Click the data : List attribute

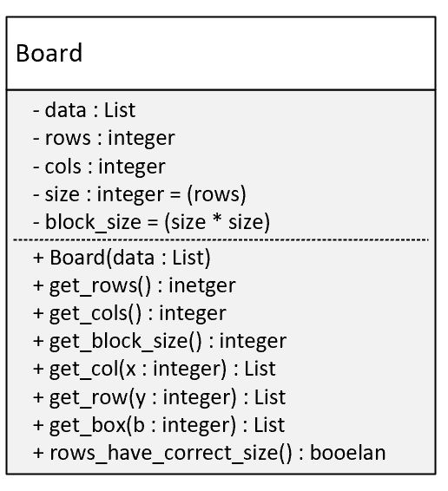(x=84, y=110)
